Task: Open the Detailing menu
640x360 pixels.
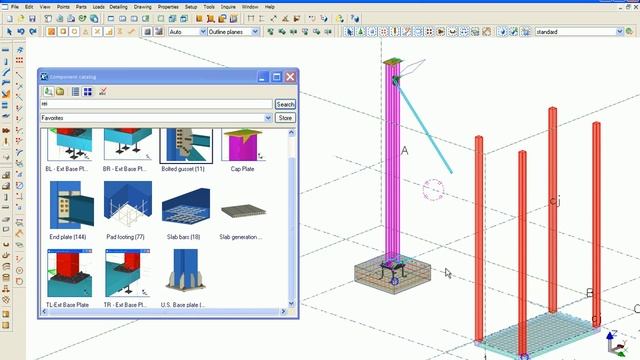Action: click(x=118, y=7)
